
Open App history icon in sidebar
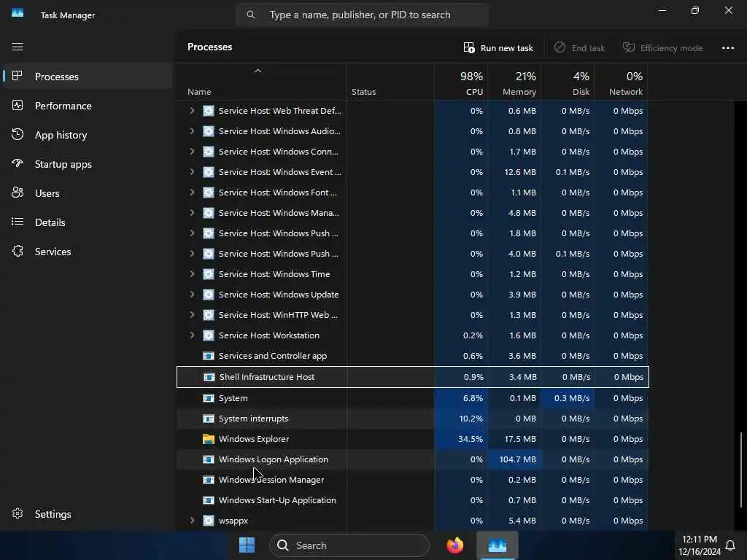pos(18,134)
